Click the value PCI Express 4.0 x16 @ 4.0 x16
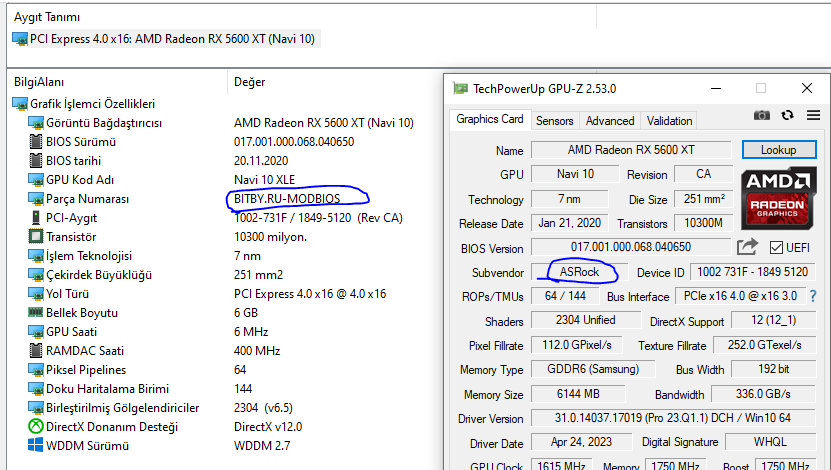This screenshot has height=470, width=831. [310, 294]
